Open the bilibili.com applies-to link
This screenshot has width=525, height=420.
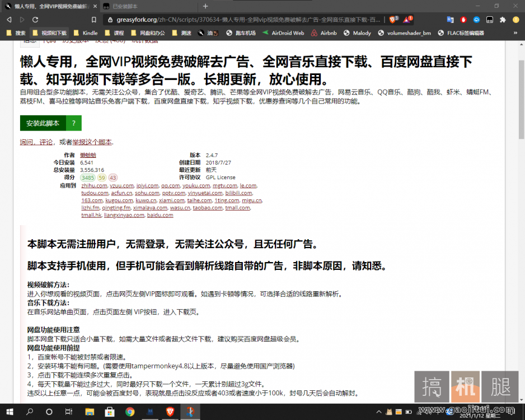pyautogui.click(x=239, y=193)
